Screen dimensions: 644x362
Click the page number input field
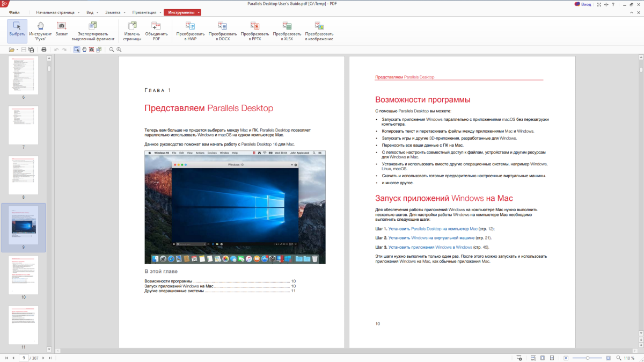pos(24,358)
